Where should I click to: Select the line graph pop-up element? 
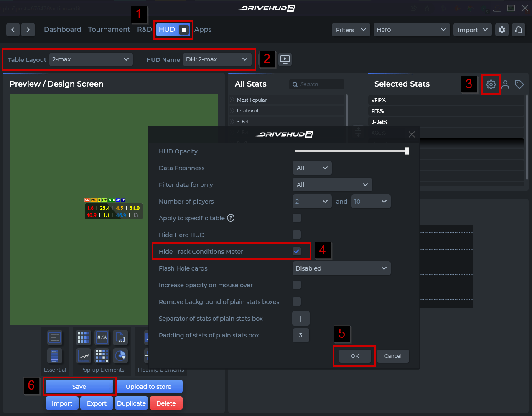[x=84, y=356]
